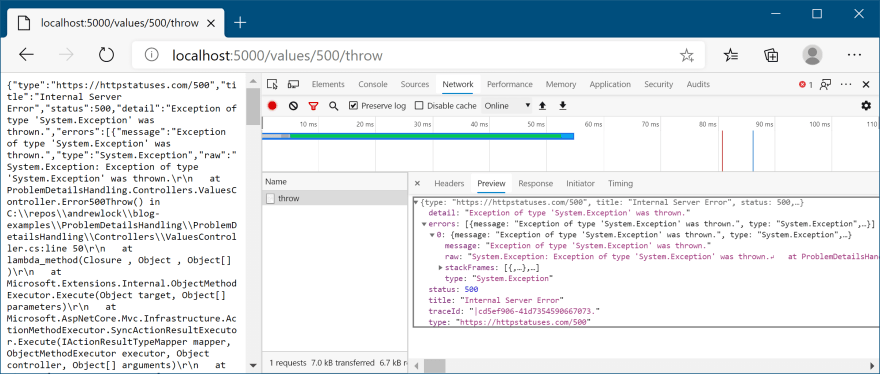Import HAR file upload arrow

[x=542, y=106]
